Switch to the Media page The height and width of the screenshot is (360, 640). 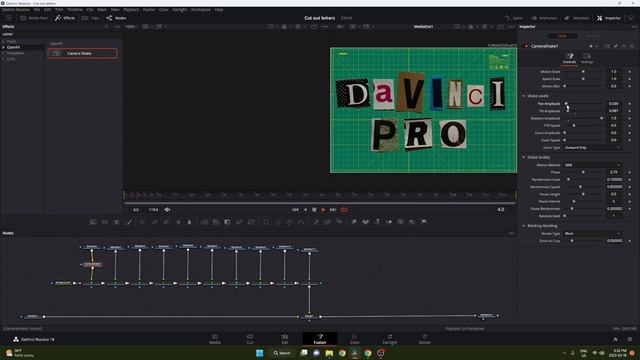215,339
